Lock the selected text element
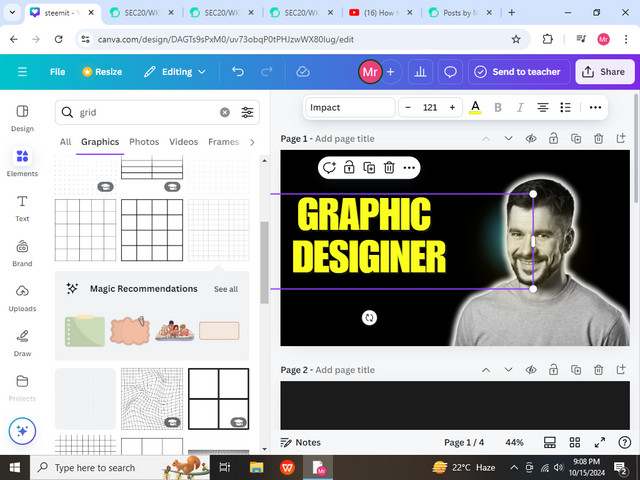This screenshot has height=480, width=640. click(x=349, y=168)
